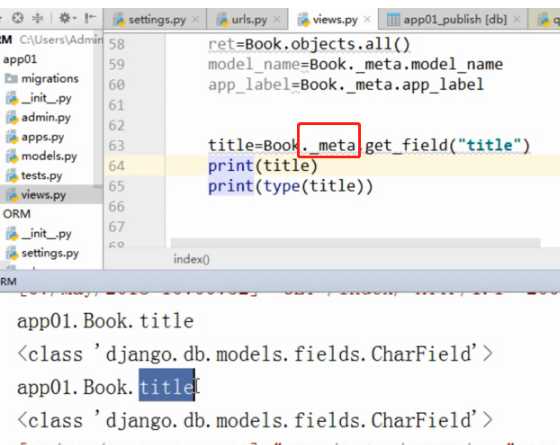Screen dimensions: 560x445
Task: Click the code line ret=Book.objects.all()
Action: pos(309,44)
